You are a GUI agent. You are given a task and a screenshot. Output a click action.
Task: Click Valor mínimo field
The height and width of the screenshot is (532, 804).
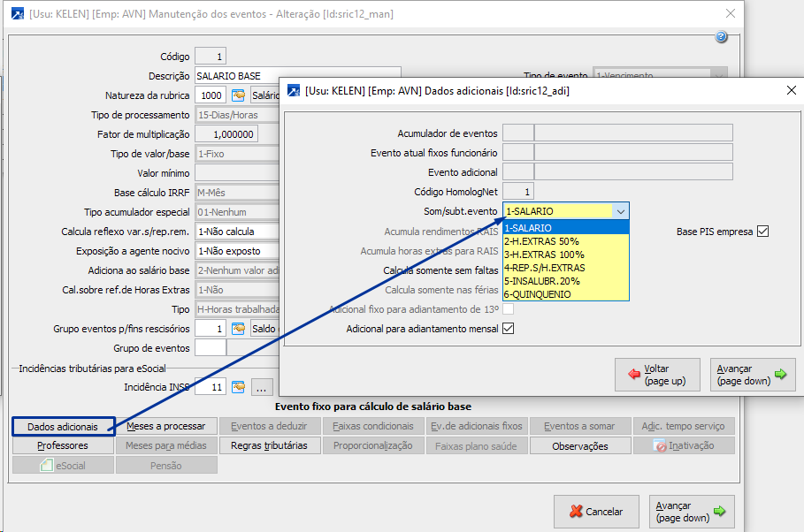(x=237, y=173)
